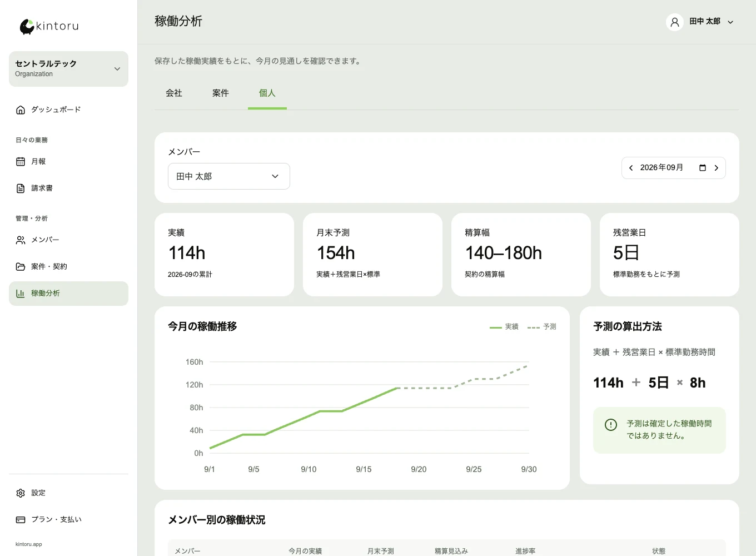This screenshot has width=756, height=556.
Task: Open 請求書 in the sidebar
Action: 68,188
